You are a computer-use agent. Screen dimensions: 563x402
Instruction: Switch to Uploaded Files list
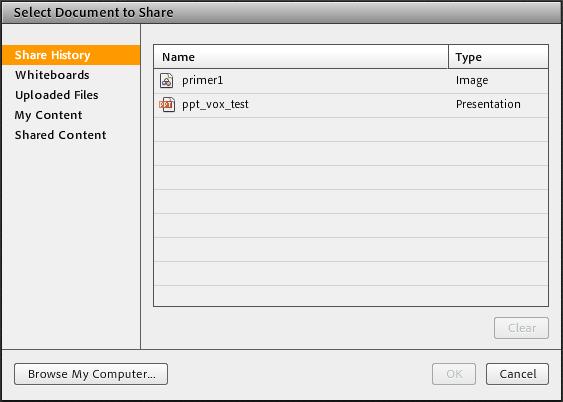57,95
